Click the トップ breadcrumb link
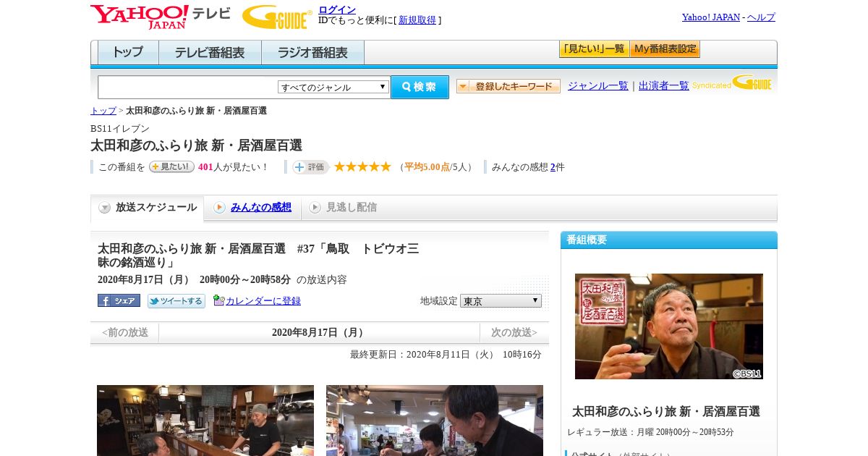868x456 pixels. click(x=103, y=111)
